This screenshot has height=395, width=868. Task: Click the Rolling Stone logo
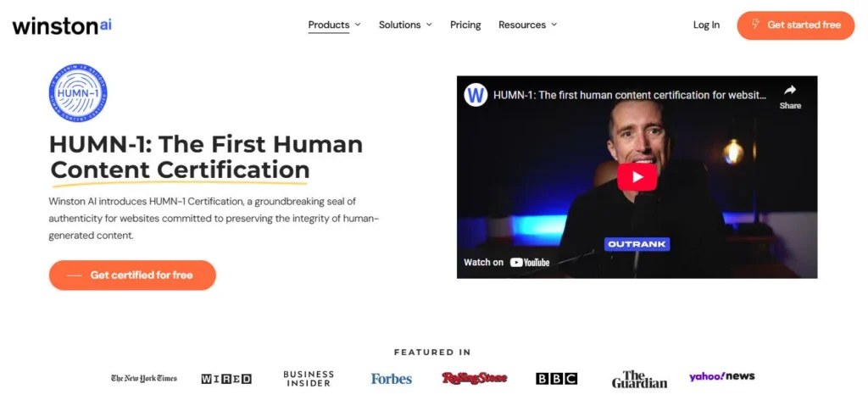[x=474, y=378]
